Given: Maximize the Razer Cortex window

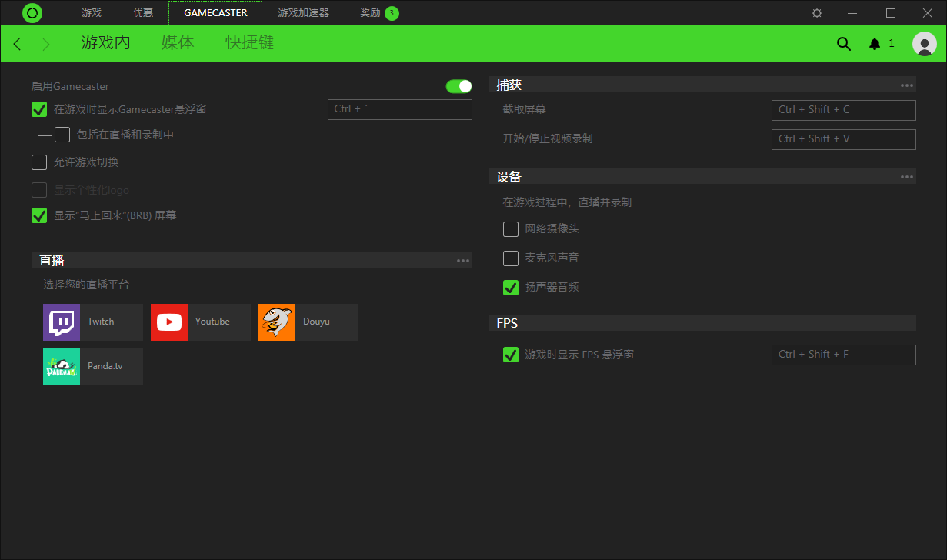Looking at the screenshot, I should 891,13.
